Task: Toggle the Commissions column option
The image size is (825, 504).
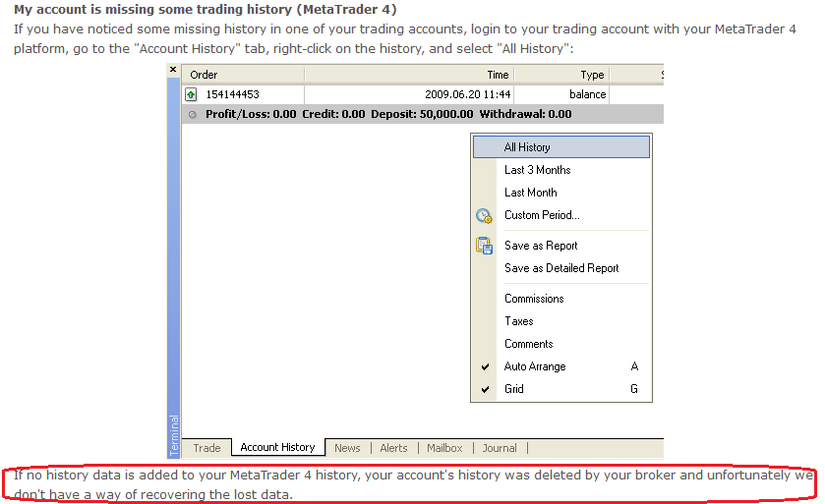Action: 561,299
